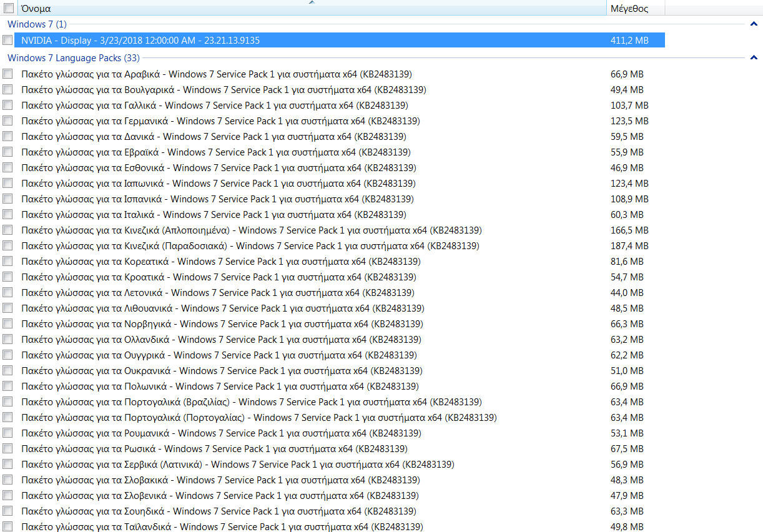Check the Κορεατικά language pack checkbox
Viewport: 763px width, 532px height.
pyautogui.click(x=7, y=261)
